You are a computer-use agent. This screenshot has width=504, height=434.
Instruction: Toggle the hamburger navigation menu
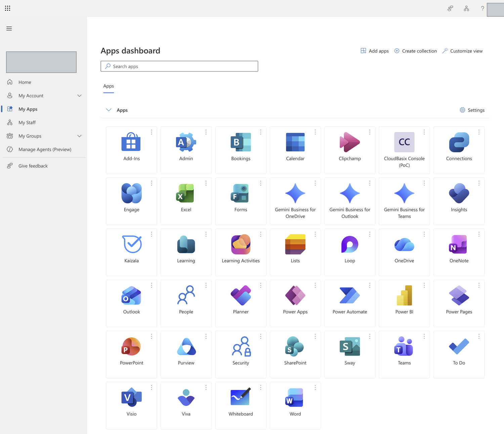click(9, 29)
